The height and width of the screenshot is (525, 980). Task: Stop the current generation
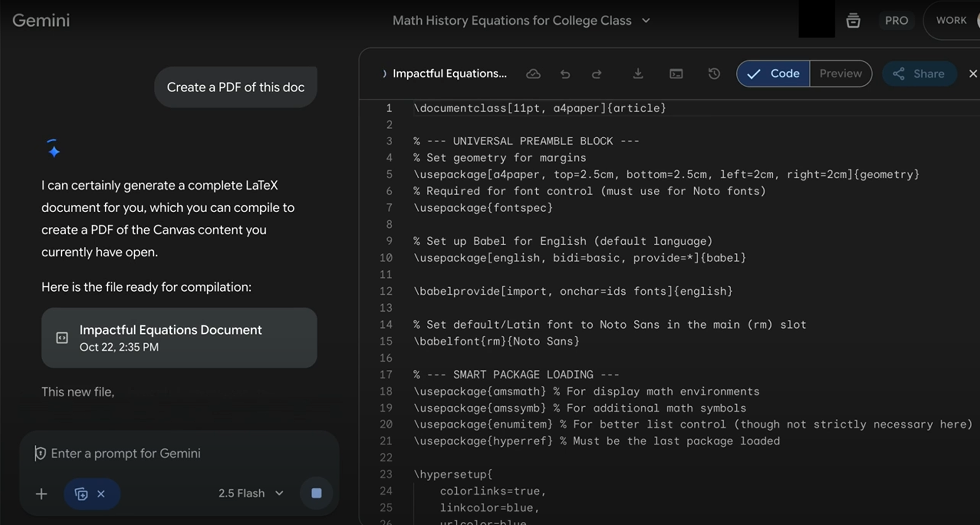click(315, 493)
